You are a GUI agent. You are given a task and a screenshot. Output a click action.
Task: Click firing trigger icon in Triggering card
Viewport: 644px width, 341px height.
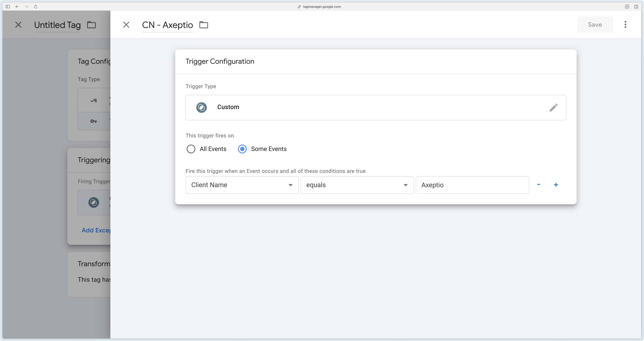93,202
